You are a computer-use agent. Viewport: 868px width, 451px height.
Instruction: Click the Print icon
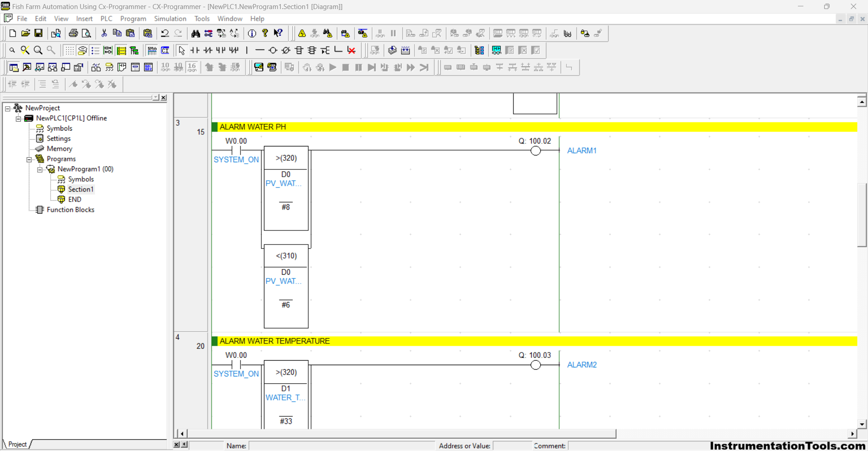[73, 33]
